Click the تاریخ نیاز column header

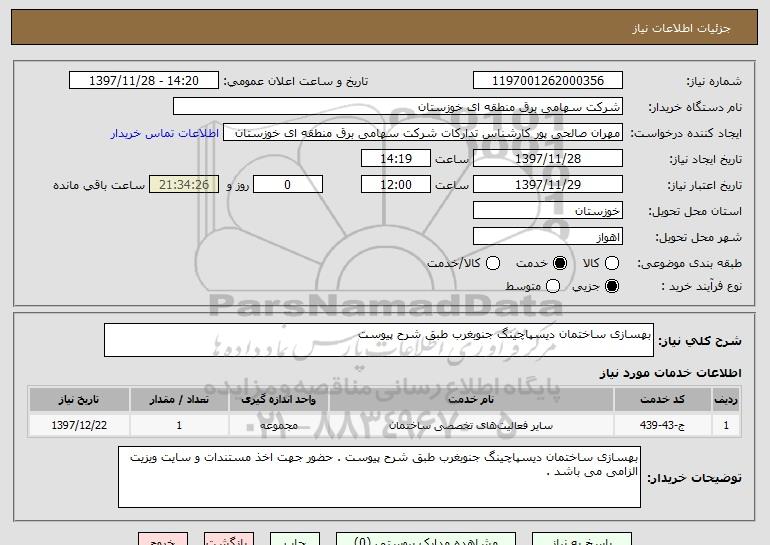[x=79, y=399]
